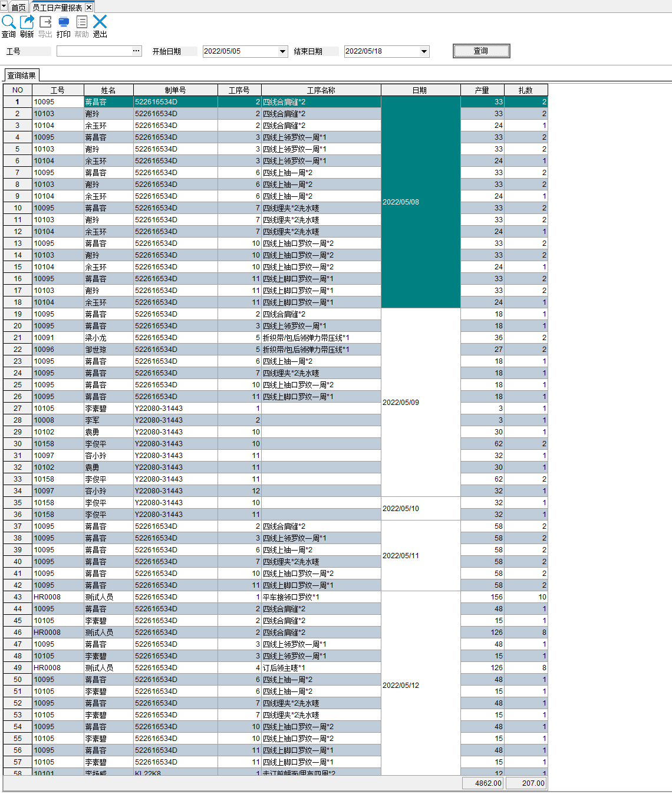Viewport: 672px width, 794px height.
Task: Click output value 156 in row 43
Action: [x=482, y=597]
